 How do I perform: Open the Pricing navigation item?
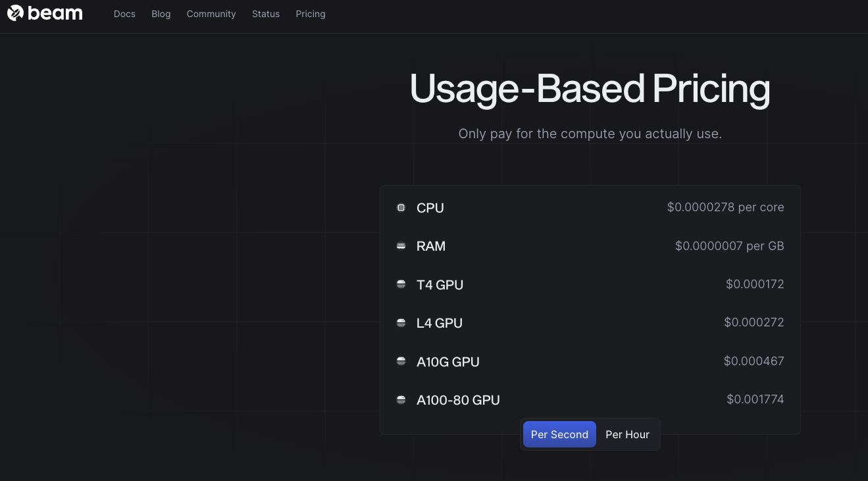coord(310,14)
